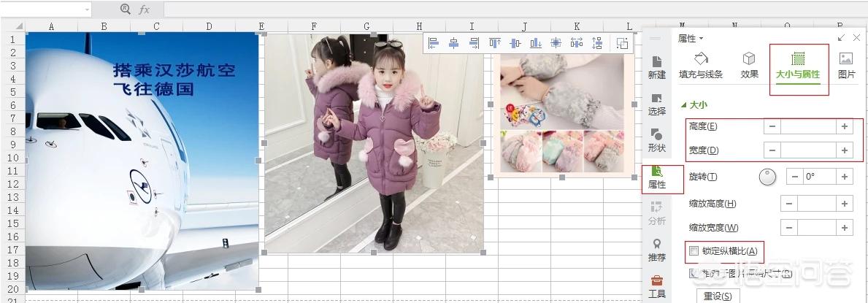Open the 新建 sidebar item

pos(657,68)
